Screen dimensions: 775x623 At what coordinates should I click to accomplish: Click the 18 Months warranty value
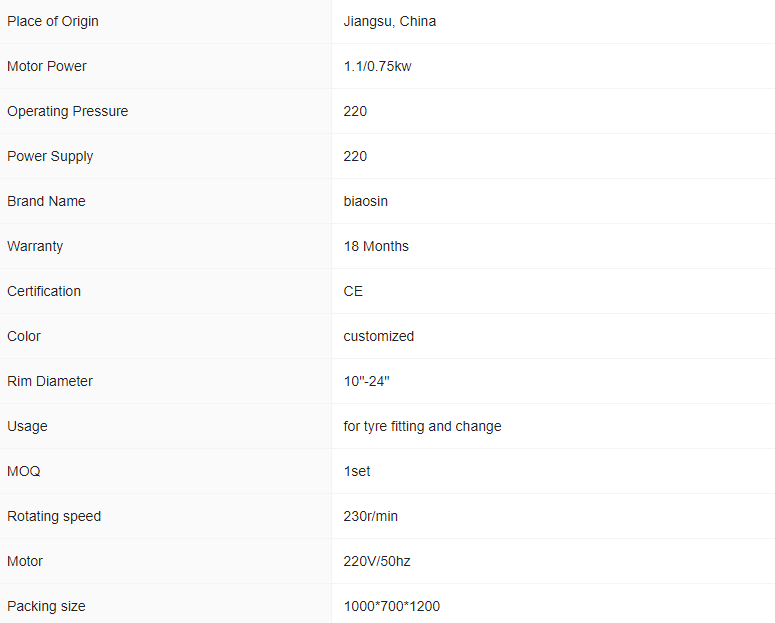376,246
